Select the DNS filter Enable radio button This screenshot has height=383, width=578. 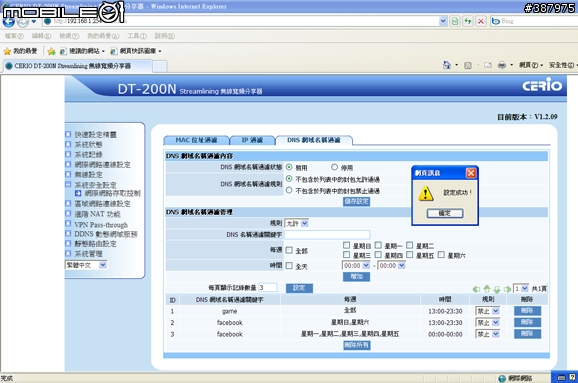(289, 167)
